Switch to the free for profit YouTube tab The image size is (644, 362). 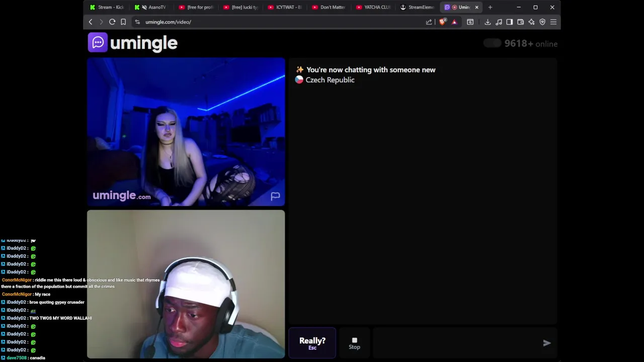(x=196, y=7)
